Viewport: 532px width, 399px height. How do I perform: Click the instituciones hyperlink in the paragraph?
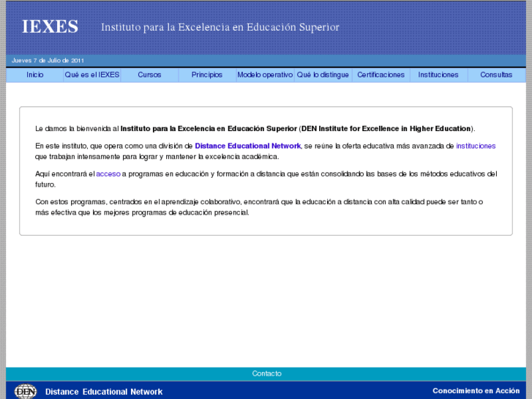tap(476, 146)
